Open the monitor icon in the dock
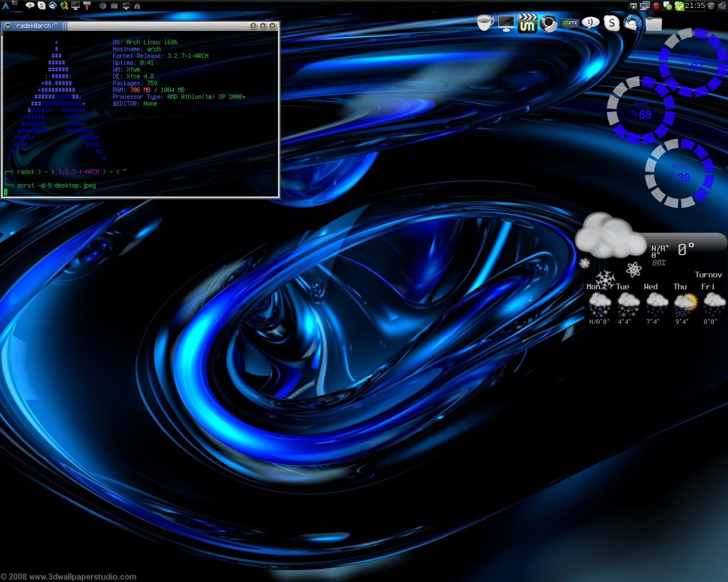The width and height of the screenshot is (728, 582). coord(506,23)
